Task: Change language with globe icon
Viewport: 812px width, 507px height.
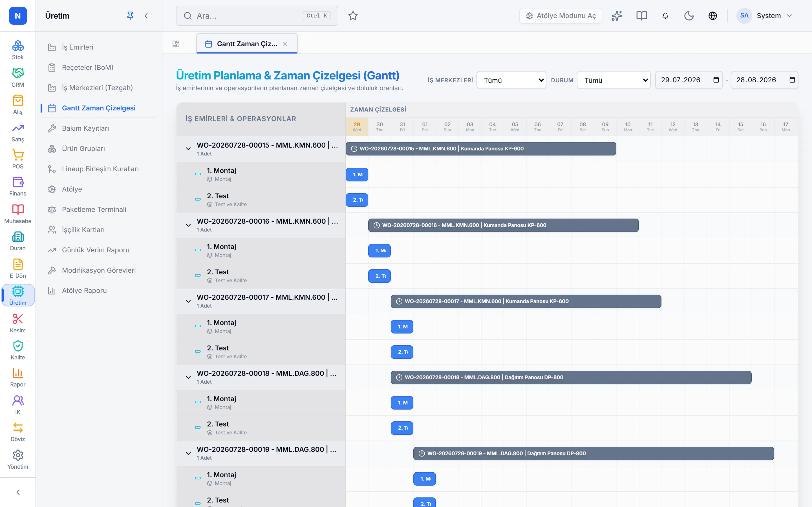Action: pos(713,16)
